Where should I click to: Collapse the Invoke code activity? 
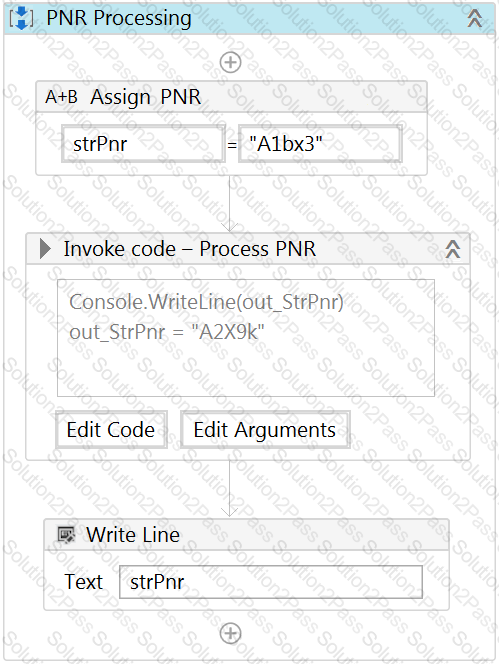point(452,249)
